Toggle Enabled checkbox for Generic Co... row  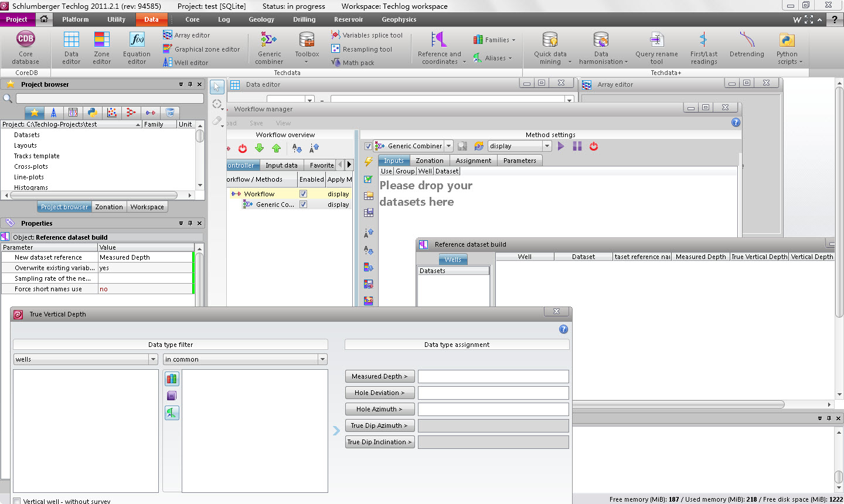pos(303,205)
